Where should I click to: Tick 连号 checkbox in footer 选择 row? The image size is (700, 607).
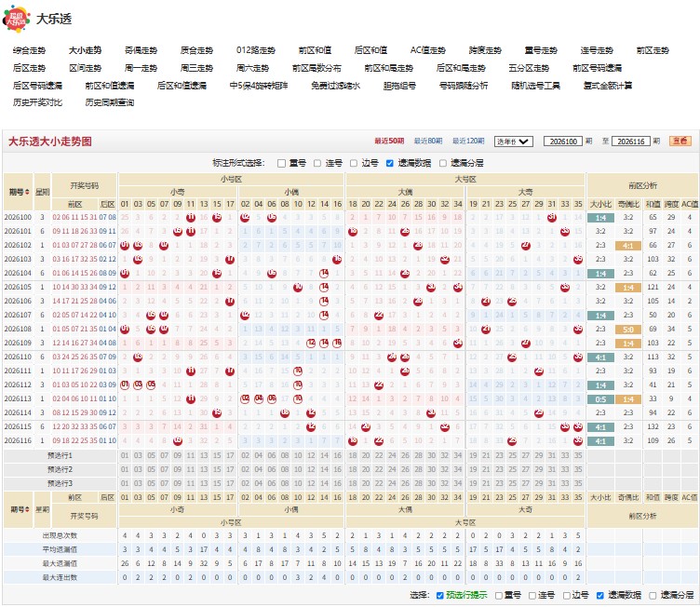[532, 596]
